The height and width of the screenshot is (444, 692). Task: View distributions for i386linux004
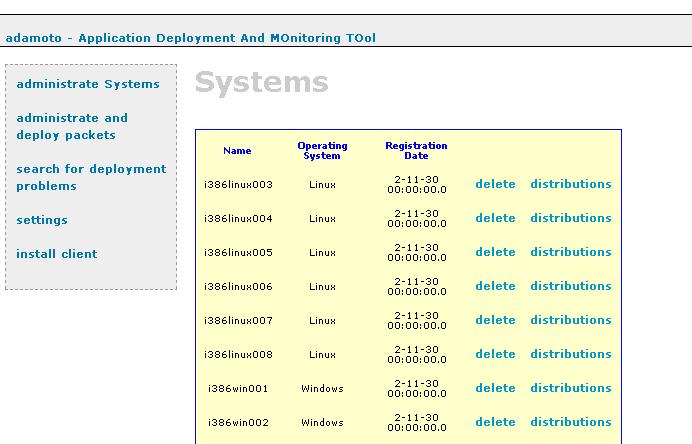[x=570, y=218]
